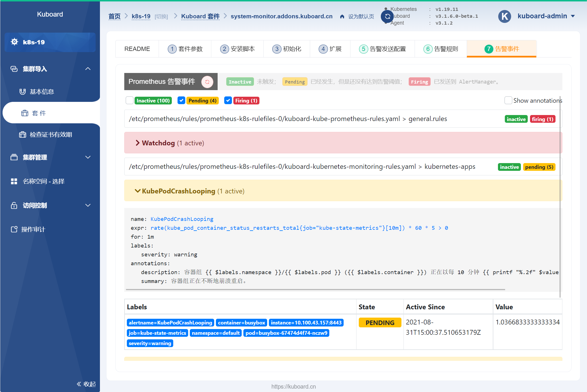Click 设为默认页 link
The image size is (587, 392).
[361, 17]
